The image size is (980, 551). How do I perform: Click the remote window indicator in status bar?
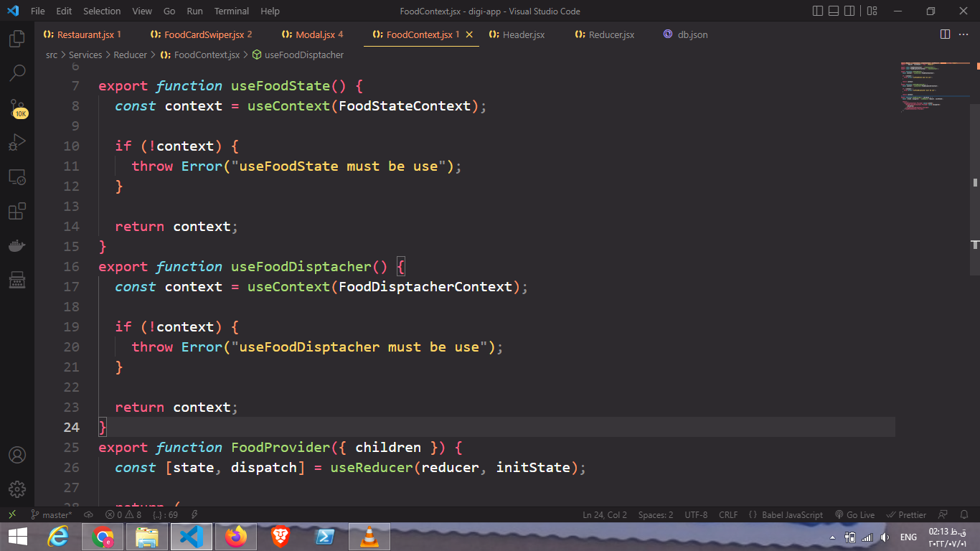(12, 514)
